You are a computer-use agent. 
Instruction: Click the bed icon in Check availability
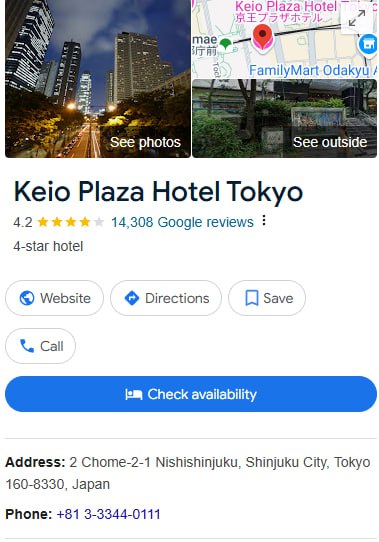click(x=134, y=394)
